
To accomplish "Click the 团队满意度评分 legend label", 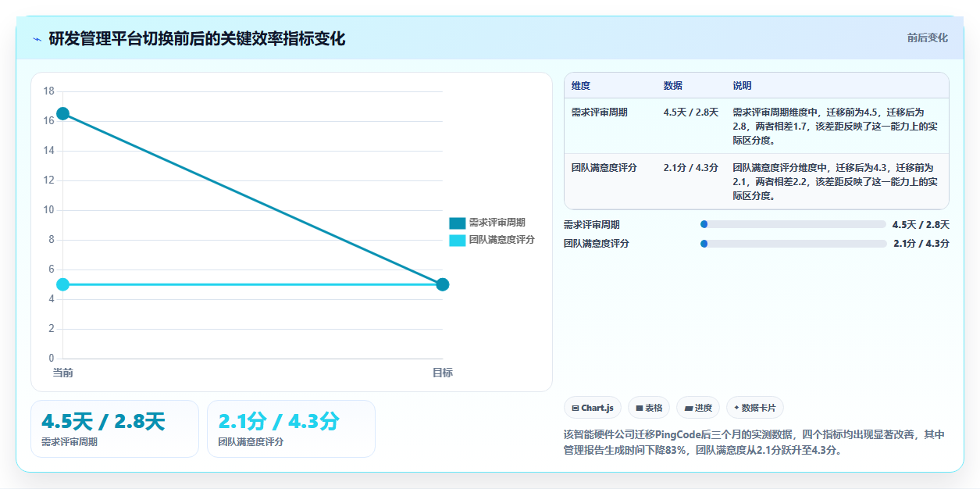I will click(x=501, y=240).
